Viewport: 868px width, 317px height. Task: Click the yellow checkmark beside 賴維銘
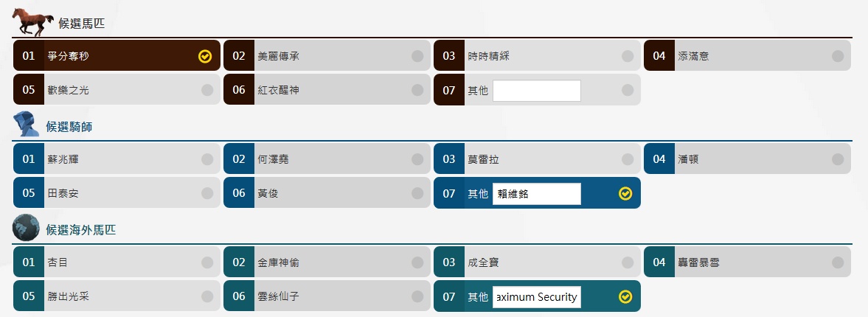(625, 193)
